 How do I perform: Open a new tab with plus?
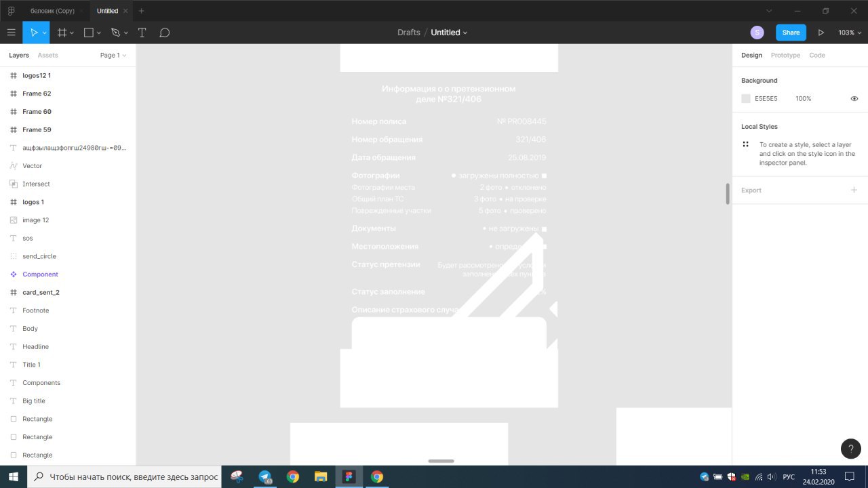pyautogui.click(x=142, y=11)
